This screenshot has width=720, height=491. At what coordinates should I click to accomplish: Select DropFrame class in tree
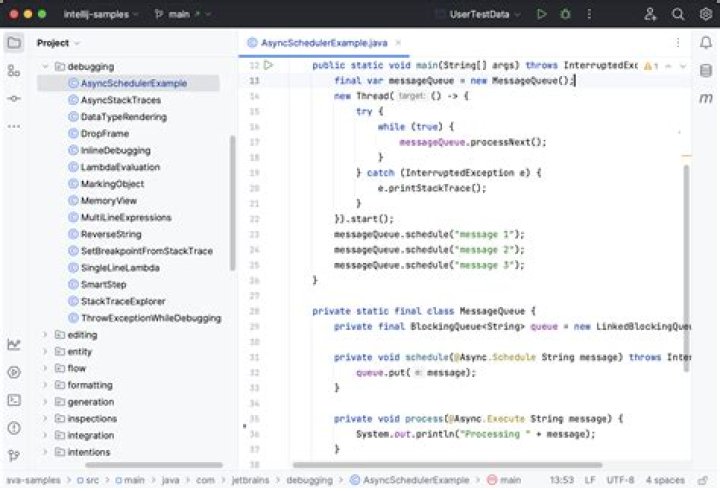pyautogui.click(x=105, y=134)
